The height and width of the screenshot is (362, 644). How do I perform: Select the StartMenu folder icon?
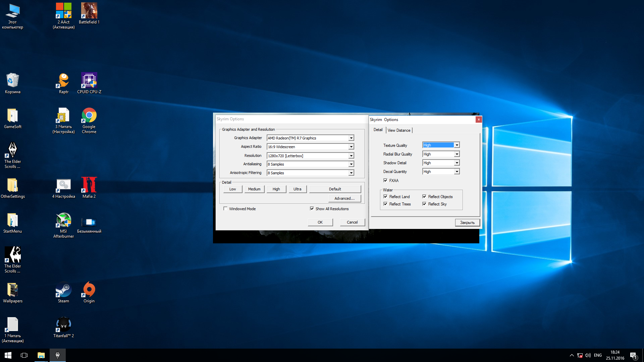[x=13, y=223]
